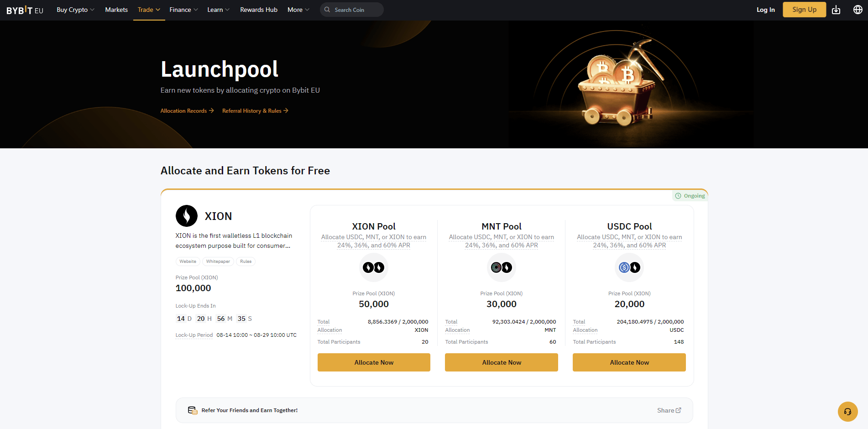Focus the Search Coin field
The image size is (868, 429).
coord(352,10)
